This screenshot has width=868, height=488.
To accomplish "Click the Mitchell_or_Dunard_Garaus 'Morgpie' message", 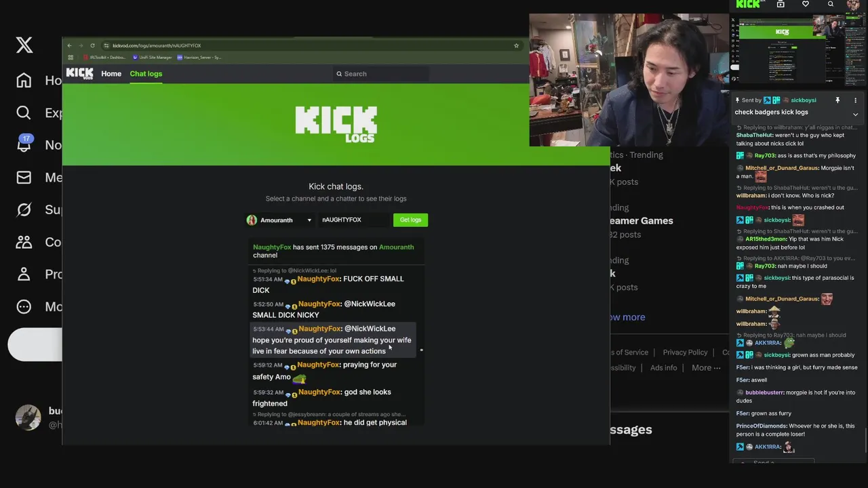I will pyautogui.click(x=796, y=173).
